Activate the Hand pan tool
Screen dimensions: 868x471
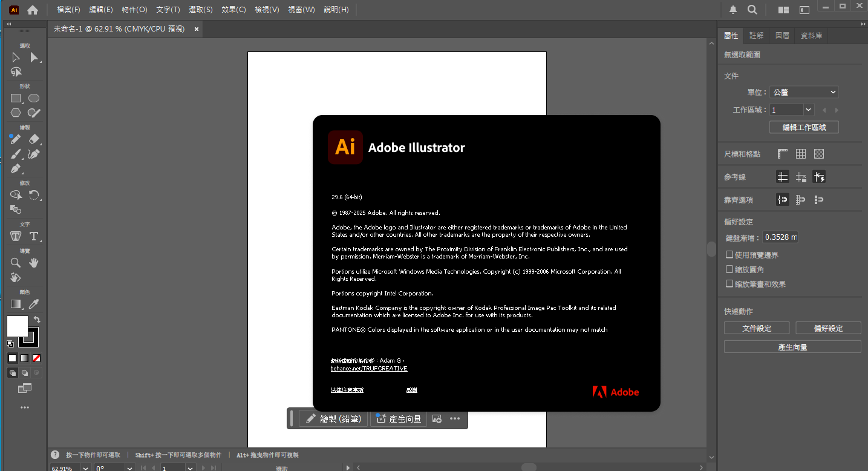coord(34,263)
